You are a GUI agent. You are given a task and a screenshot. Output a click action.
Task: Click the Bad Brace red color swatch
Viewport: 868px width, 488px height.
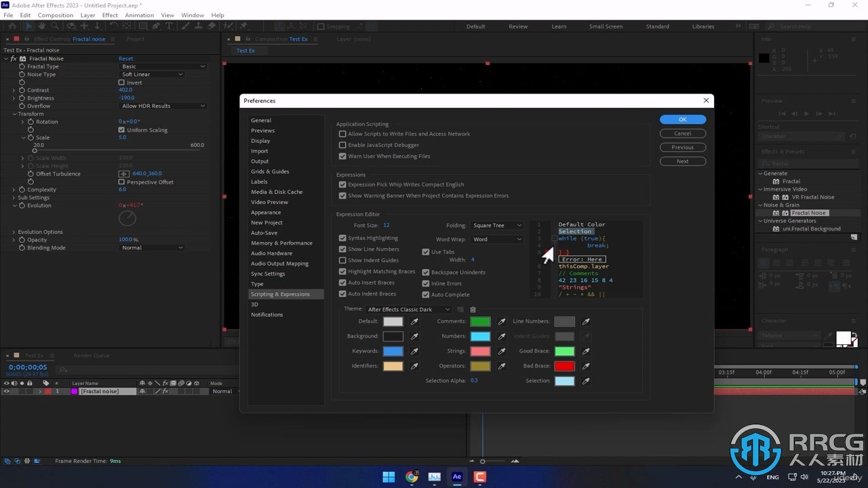pos(564,366)
